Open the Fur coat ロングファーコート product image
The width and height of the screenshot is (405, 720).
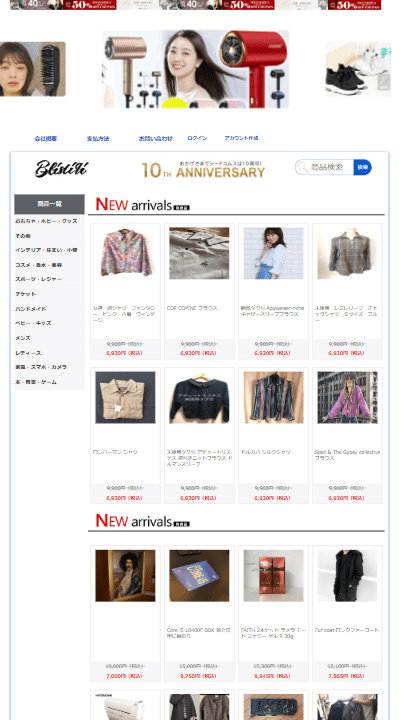tap(348, 576)
